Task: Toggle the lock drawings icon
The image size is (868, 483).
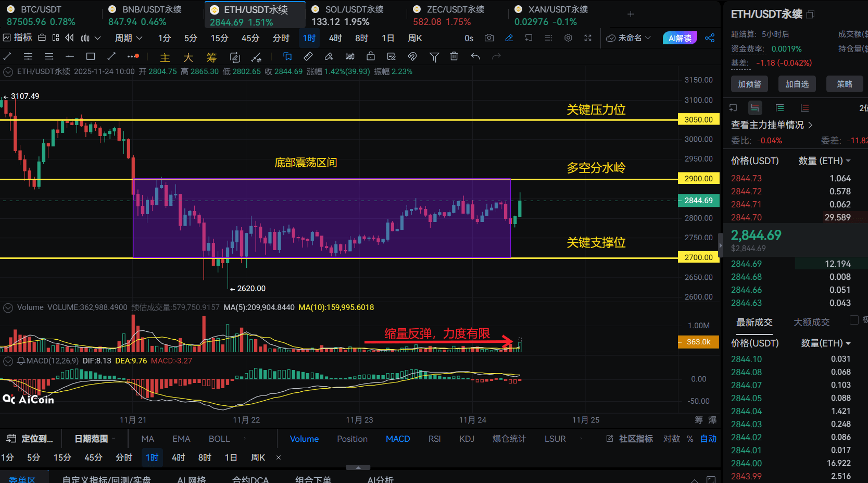Action: click(x=371, y=56)
